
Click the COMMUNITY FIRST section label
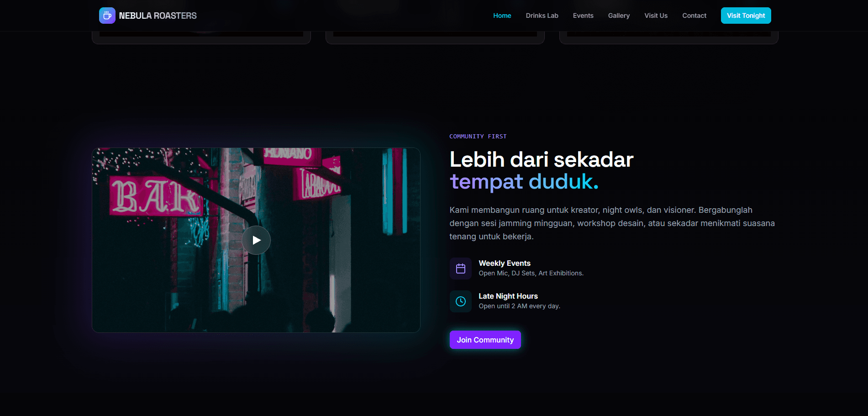pos(478,137)
